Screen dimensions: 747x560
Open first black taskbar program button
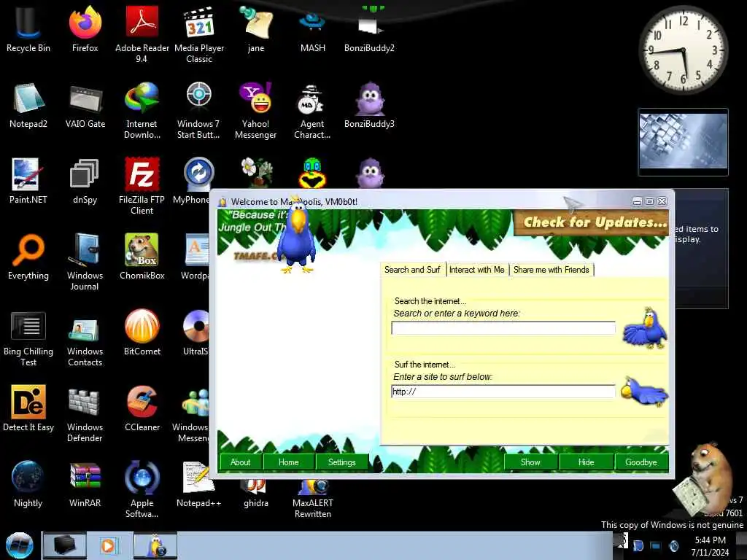click(x=65, y=545)
